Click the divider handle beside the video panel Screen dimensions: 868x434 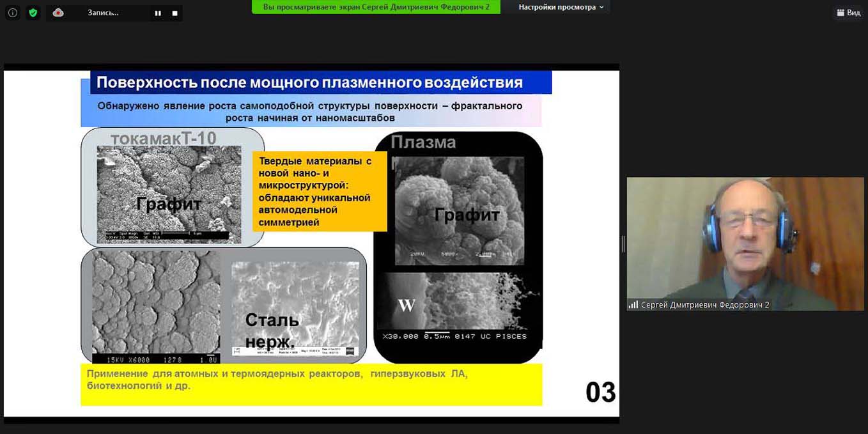coord(623,244)
